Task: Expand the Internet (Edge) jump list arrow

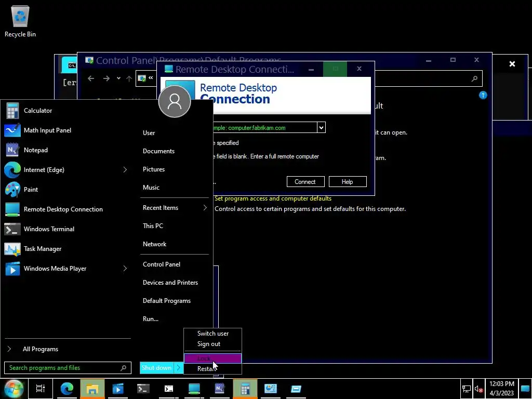Action: [125, 170]
